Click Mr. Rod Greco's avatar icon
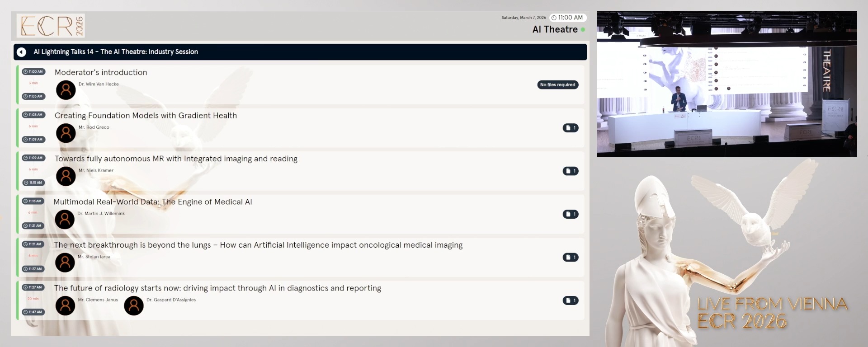This screenshot has height=347, width=868. (x=66, y=133)
